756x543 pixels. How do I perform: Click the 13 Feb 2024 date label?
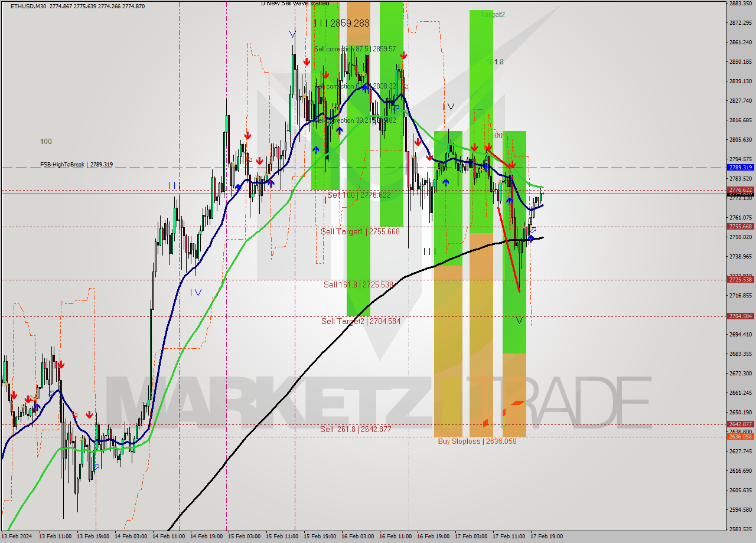[x=17, y=537]
